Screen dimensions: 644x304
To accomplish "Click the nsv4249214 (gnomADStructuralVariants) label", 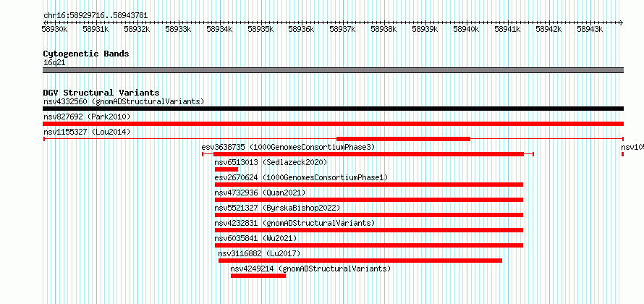I will pos(310,269).
